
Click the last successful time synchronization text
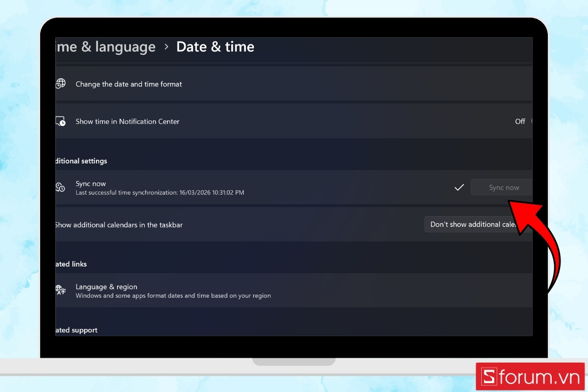coord(160,193)
